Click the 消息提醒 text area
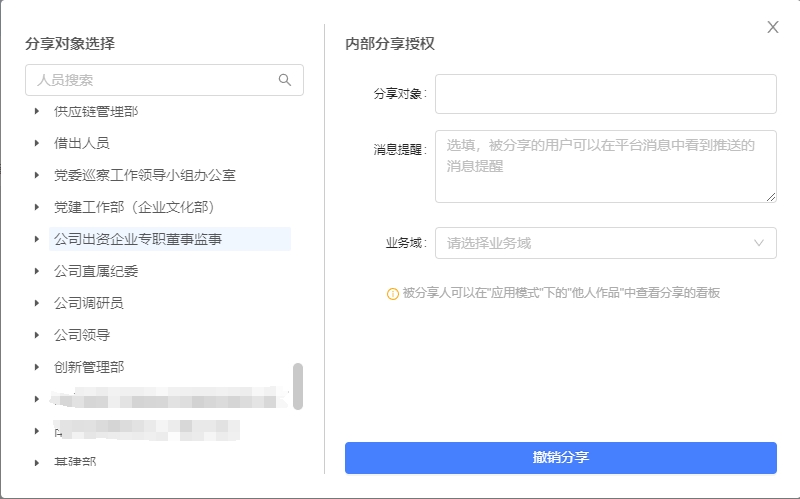This screenshot has width=800, height=499. [x=605, y=166]
